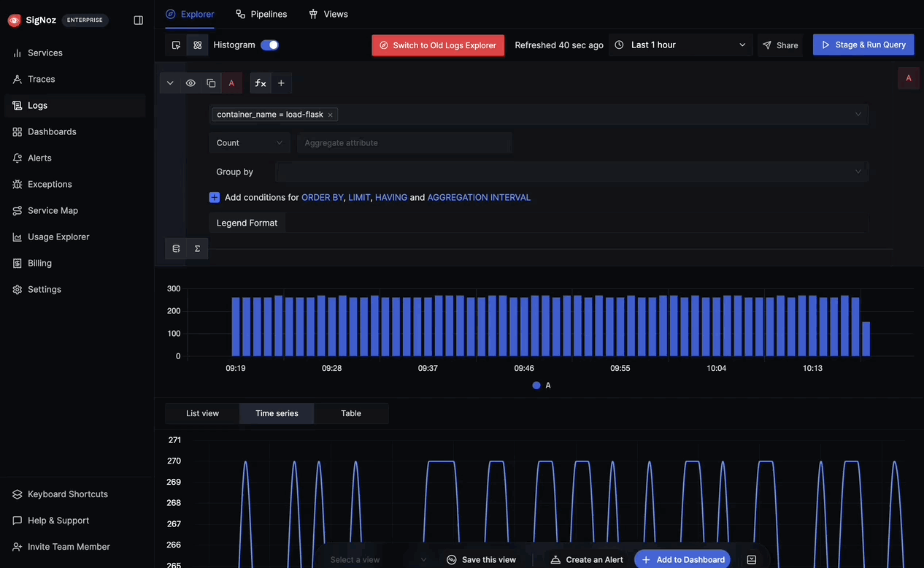
Task: Click the ORDER BY link
Action: click(x=323, y=197)
